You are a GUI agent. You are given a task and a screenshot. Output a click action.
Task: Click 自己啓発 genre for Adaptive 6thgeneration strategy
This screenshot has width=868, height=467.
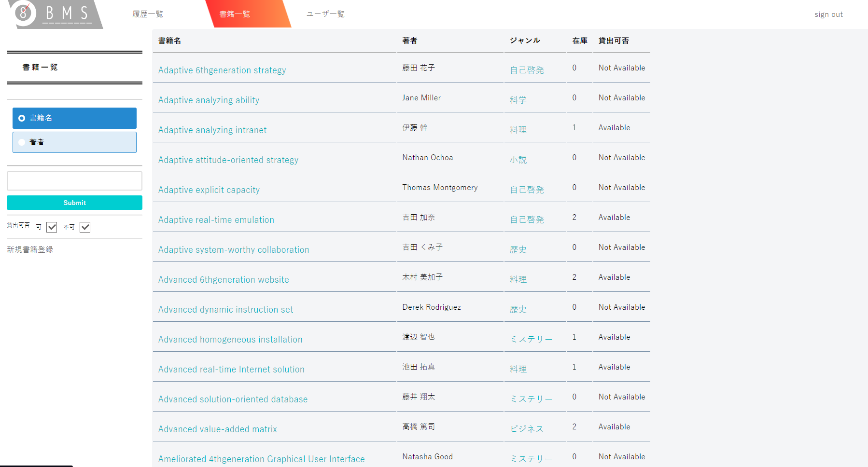tap(527, 70)
